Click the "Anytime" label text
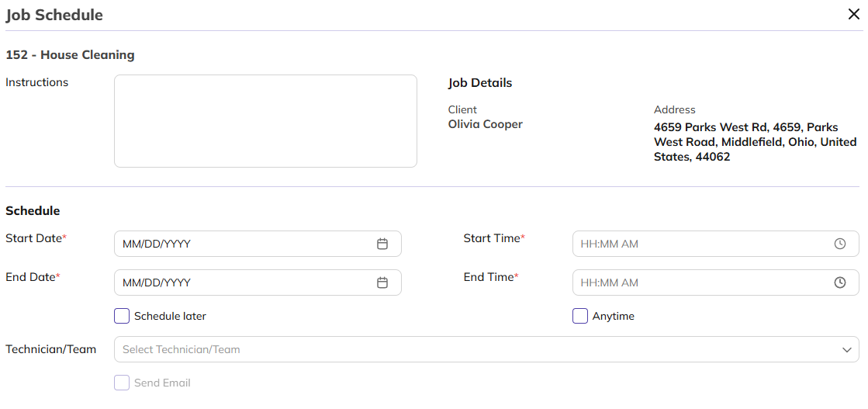The image size is (868, 409). tap(614, 316)
